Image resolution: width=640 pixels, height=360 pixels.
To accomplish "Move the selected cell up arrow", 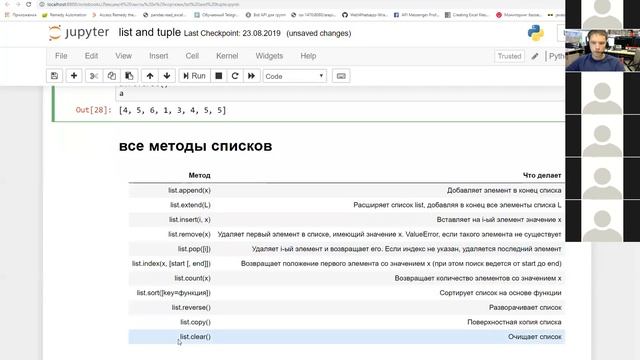I will pyautogui.click(x=150, y=76).
